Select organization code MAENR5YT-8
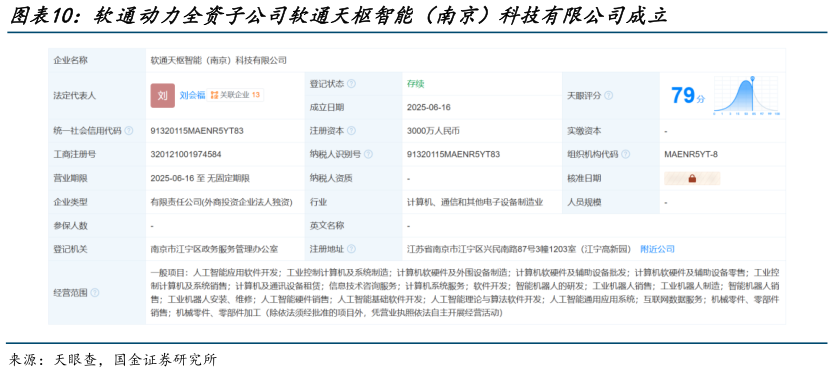This screenshot has width=833, height=373. 691,155
